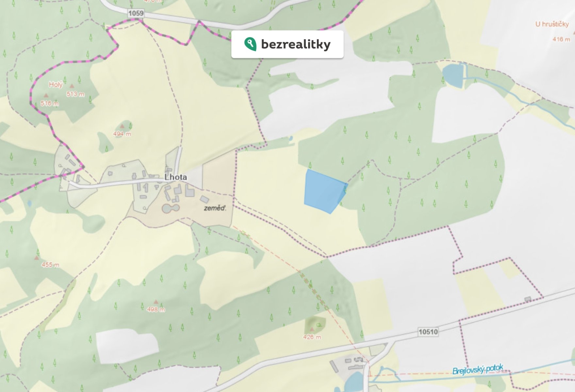Click the small building near road 10510
Screen dimensions: 575x392
[528, 299]
